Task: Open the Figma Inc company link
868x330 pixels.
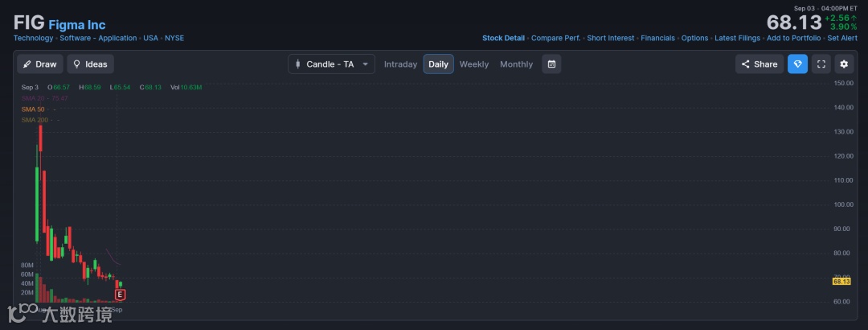Action: pos(77,25)
